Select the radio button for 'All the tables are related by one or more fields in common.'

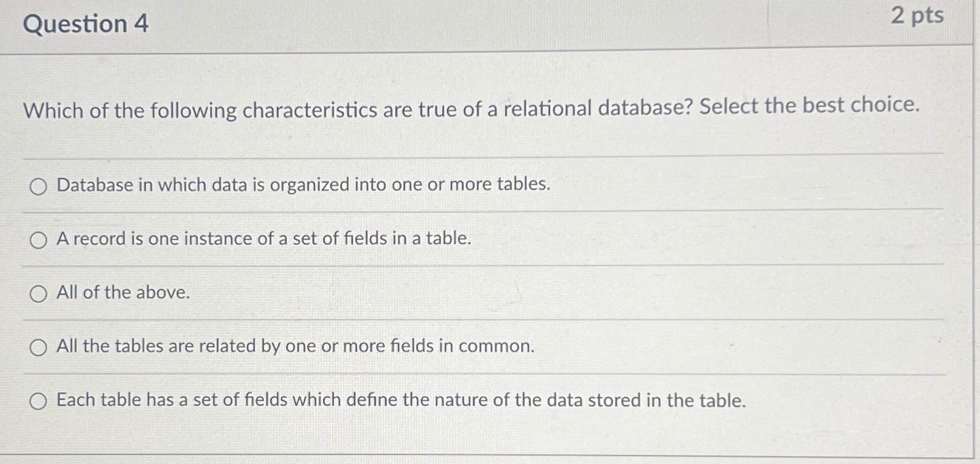click(x=39, y=347)
